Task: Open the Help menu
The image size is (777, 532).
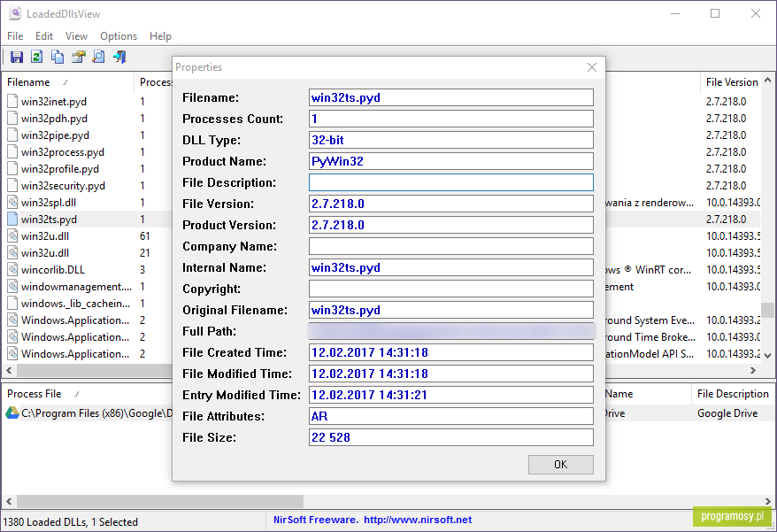Action: pos(160,36)
